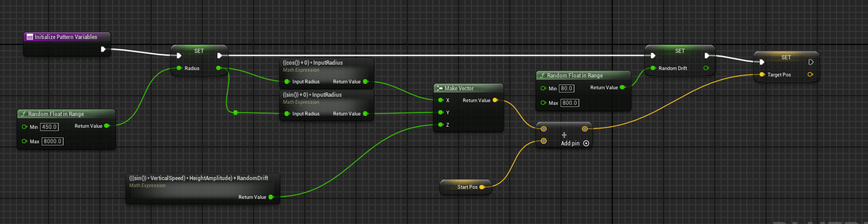Click the Target Pos output pin
This screenshot has height=224, width=868.
[810, 74]
